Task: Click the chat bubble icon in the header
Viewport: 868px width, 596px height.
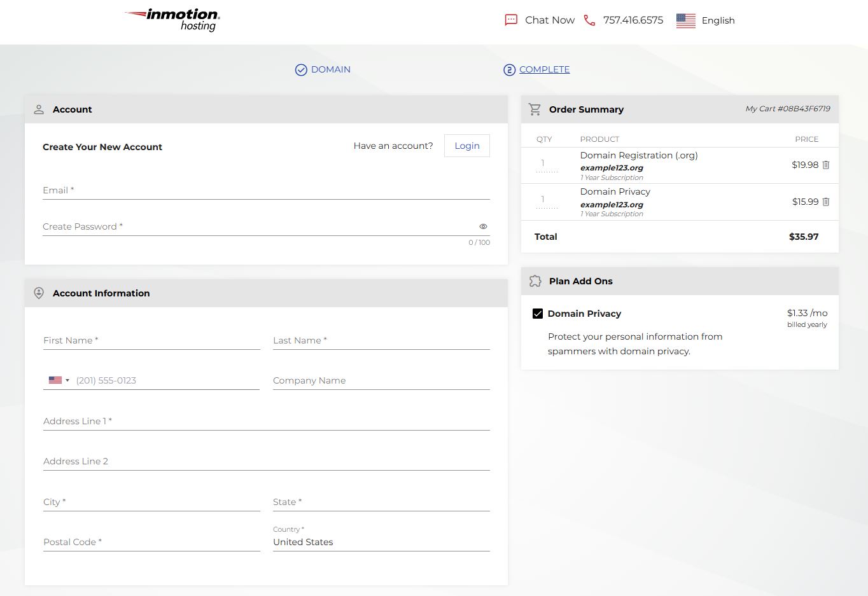Action: 510,20
